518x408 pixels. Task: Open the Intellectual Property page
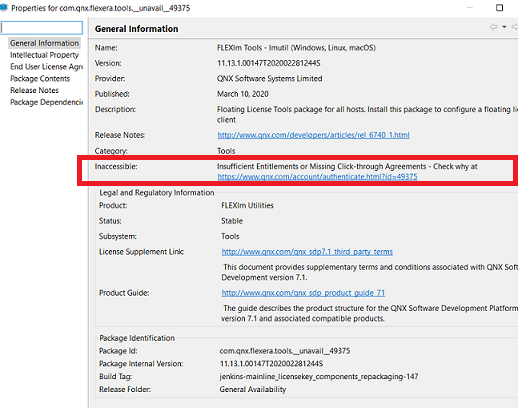44,55
